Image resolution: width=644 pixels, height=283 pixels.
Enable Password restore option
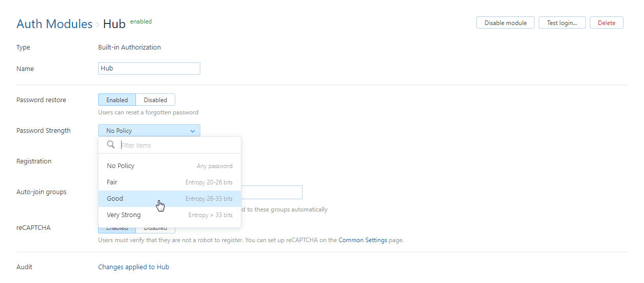point(117,100)
